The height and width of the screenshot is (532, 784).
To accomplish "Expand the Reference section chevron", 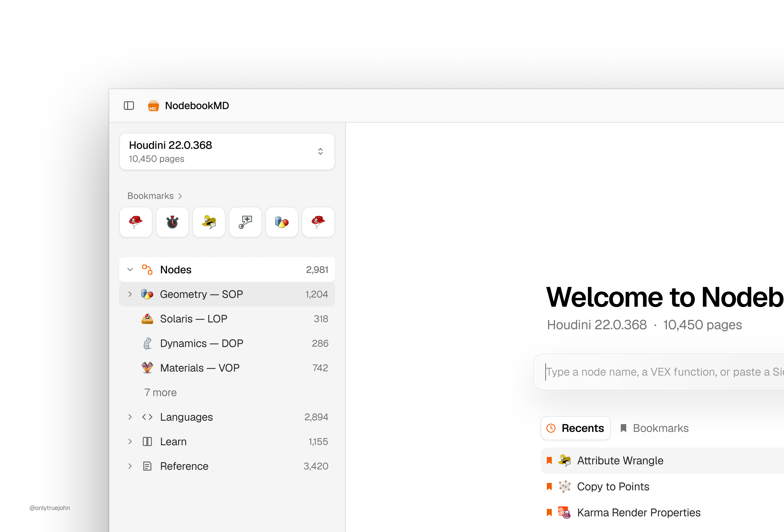I will tap(130, 466).
